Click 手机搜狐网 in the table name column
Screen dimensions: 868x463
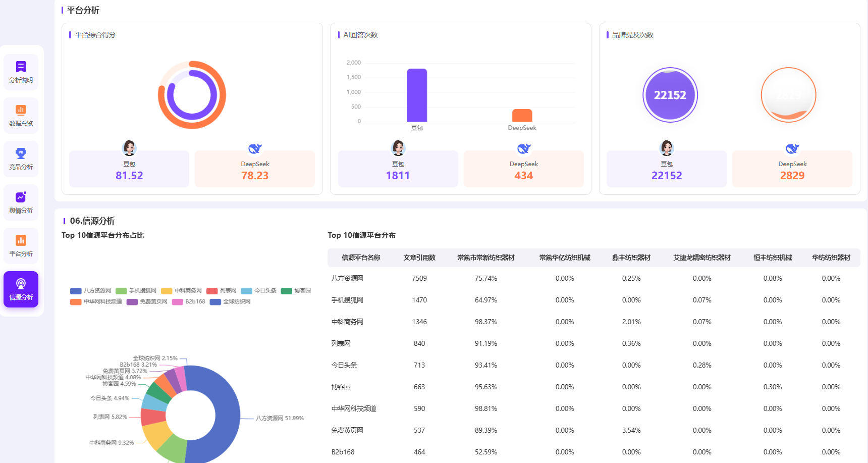(347, 300)
